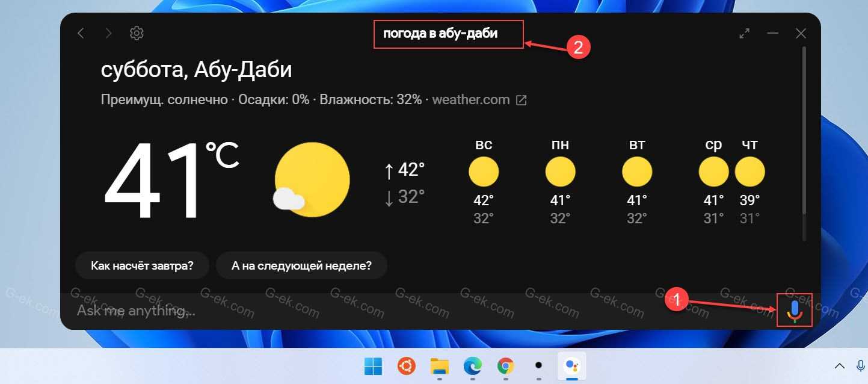Click the "Как насчёт завтра?" suggestion

pyautogui.click(x=142, y=265)
